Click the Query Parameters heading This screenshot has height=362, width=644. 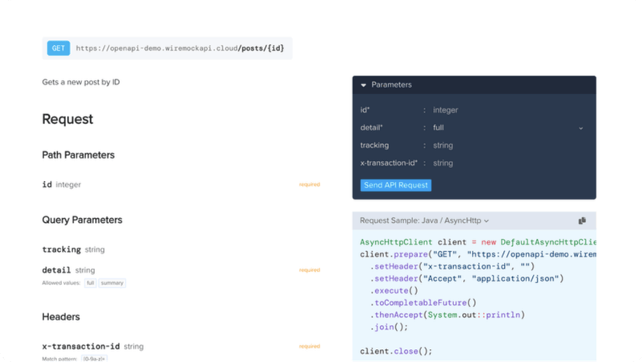(82, 220)
